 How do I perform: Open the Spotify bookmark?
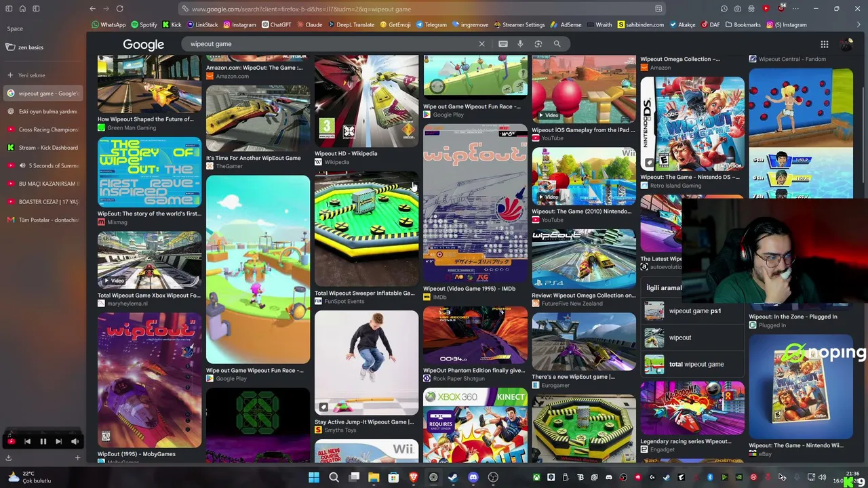click(x=144, y=25)
